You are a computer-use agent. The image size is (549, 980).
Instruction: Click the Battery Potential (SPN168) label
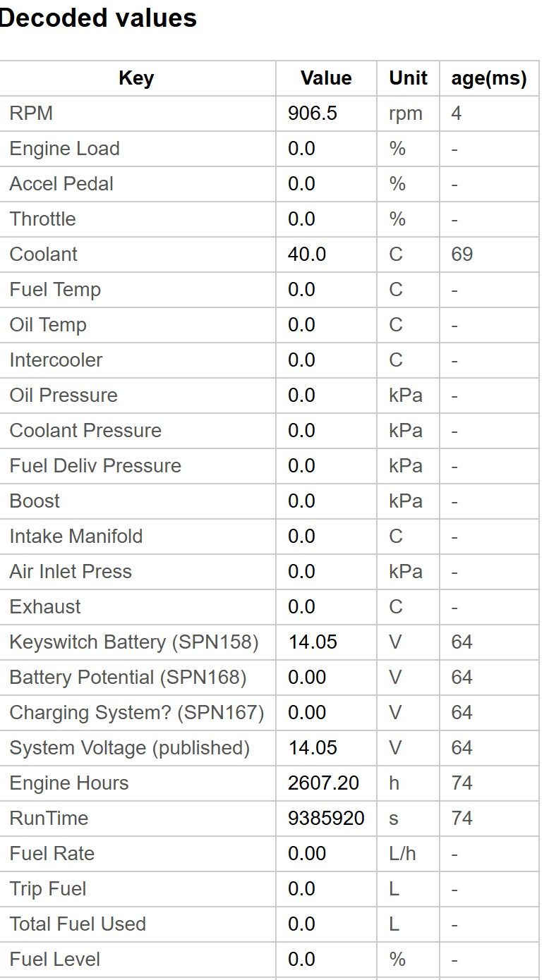128,678
